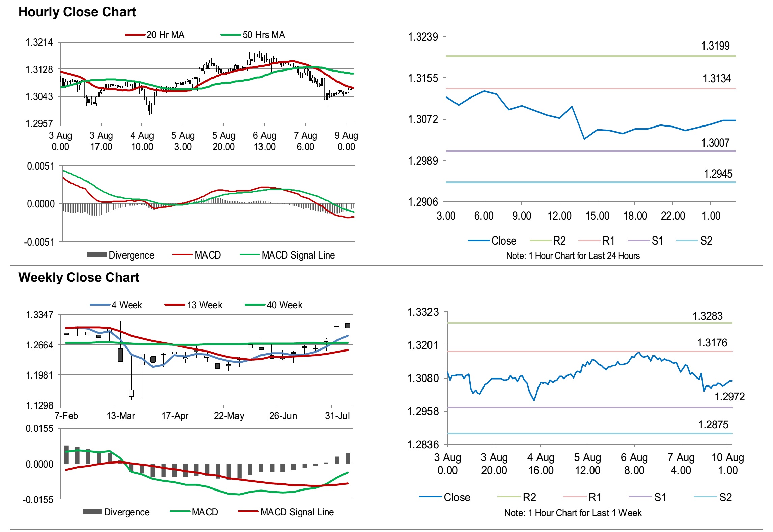Click the 20 Hr MA legend entry
Viewport: 773px width, 532px height.
click(165, 35)
